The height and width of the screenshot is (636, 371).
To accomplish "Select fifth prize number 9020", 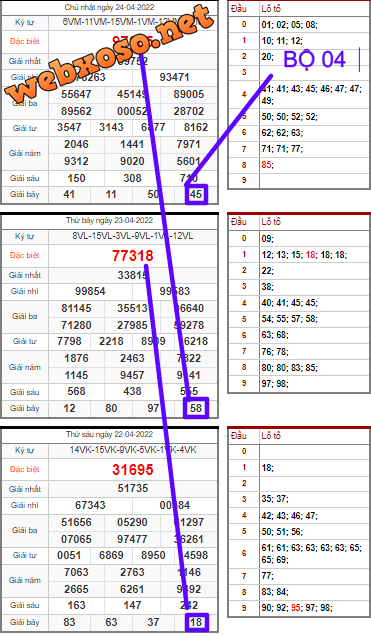I will coord(132,161).
